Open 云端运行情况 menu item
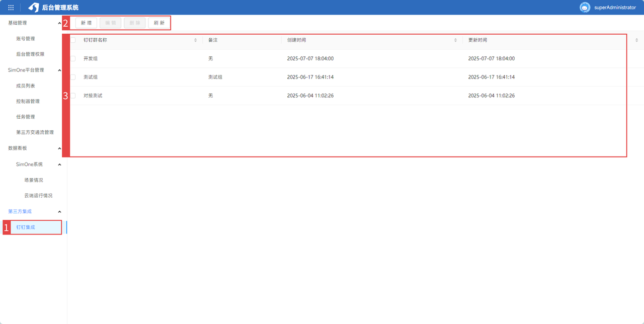 click(38, 196)
